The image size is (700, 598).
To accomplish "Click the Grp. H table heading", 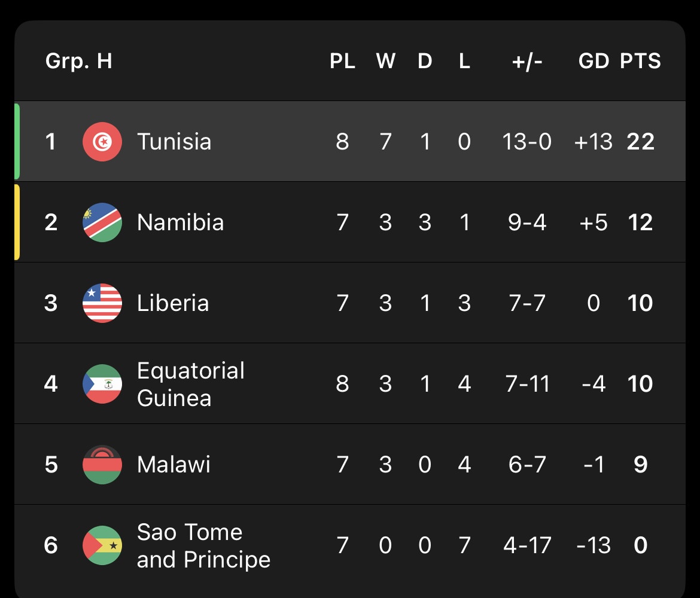I will pos(78,61).
